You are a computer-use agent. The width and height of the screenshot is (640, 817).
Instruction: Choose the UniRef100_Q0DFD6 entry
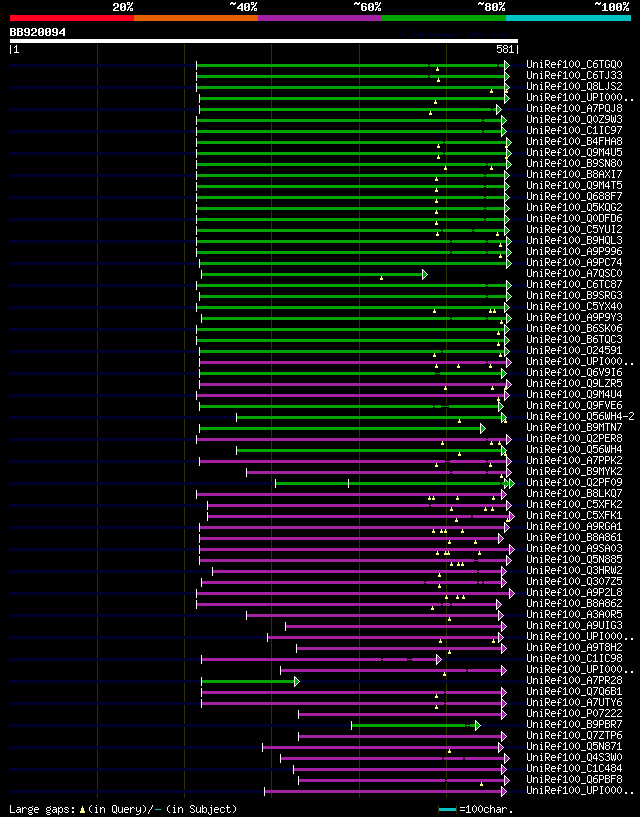(574, 218)
